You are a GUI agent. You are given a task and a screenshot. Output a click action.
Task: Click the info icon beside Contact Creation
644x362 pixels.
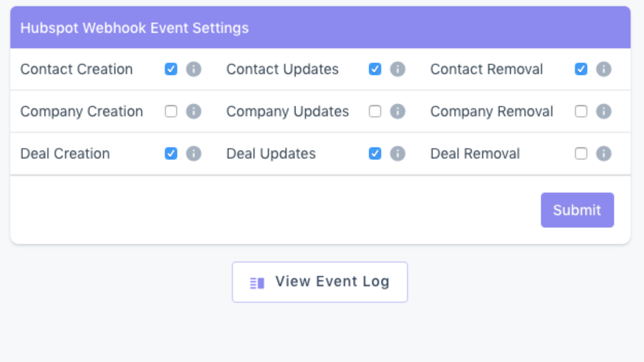pyautogui.click(x=194, y=69)
